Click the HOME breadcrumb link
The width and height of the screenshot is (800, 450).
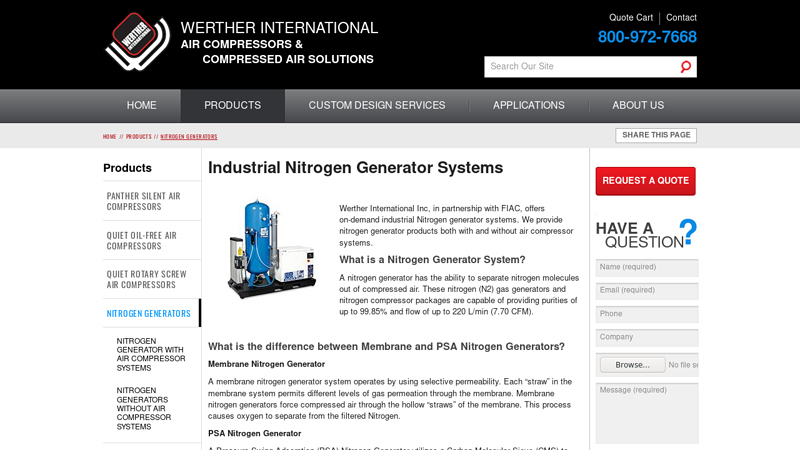109,137
